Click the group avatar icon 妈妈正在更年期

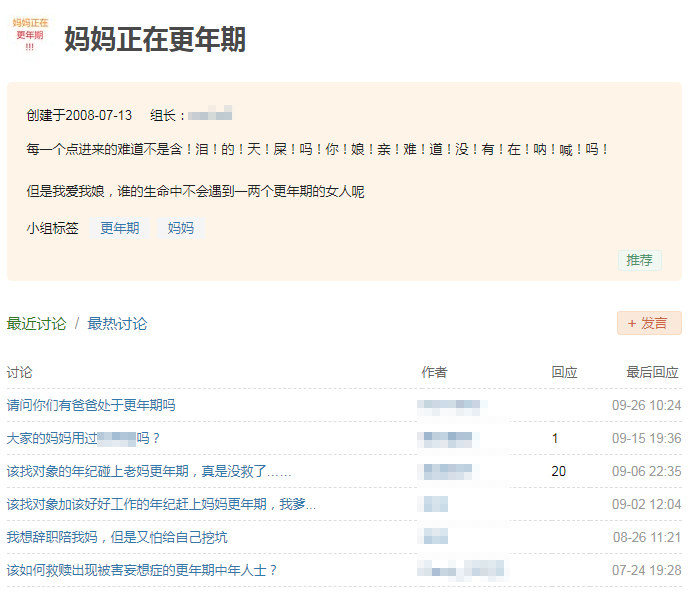tap(30, 34)
